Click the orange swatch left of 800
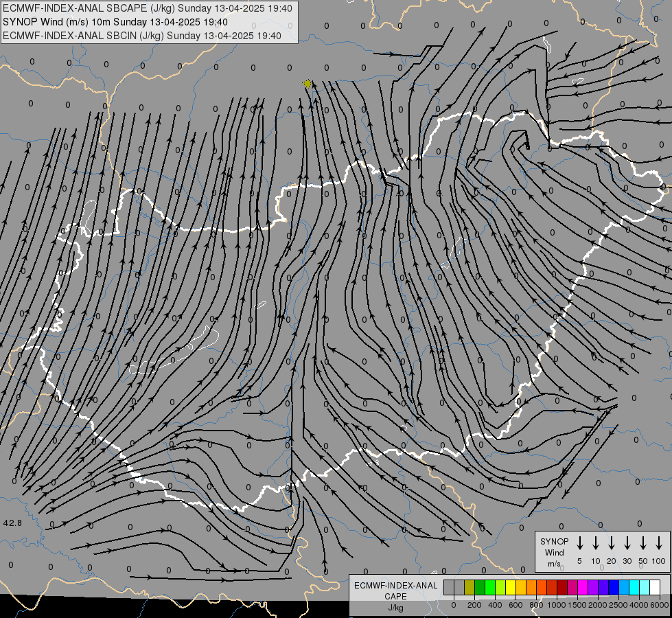 [x=531, y=587]
